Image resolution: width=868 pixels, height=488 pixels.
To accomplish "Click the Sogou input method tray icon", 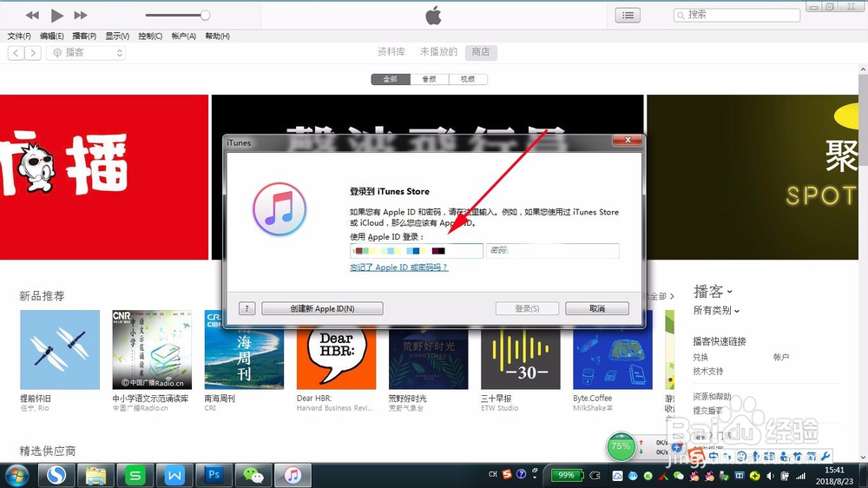I will 507,474.
